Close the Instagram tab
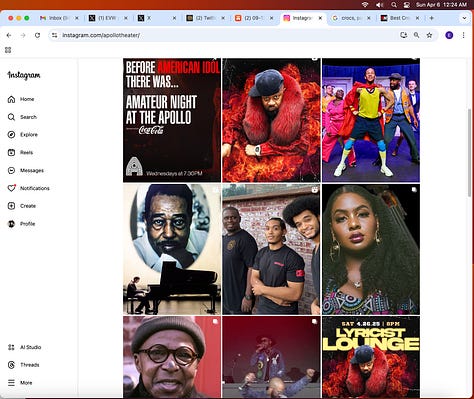The height and width of the screenshot is (399, 474). tap(320, 18)
